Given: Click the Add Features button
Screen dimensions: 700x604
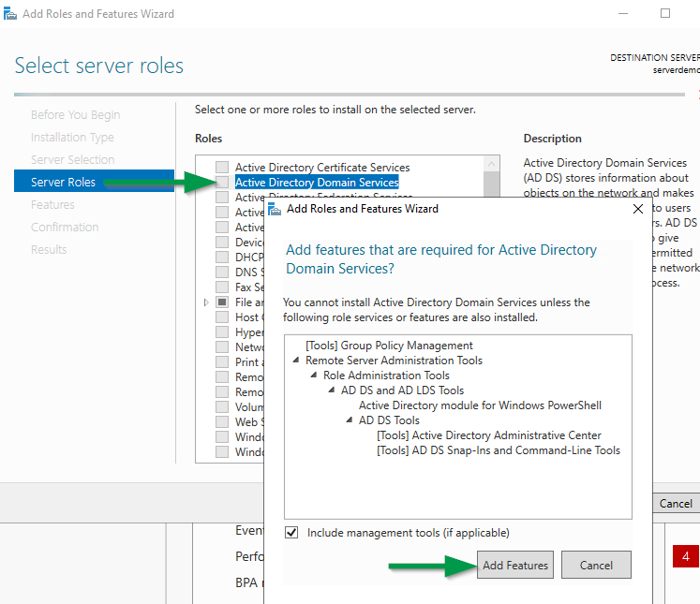Looking at the screenshot, I should [515, 565].
